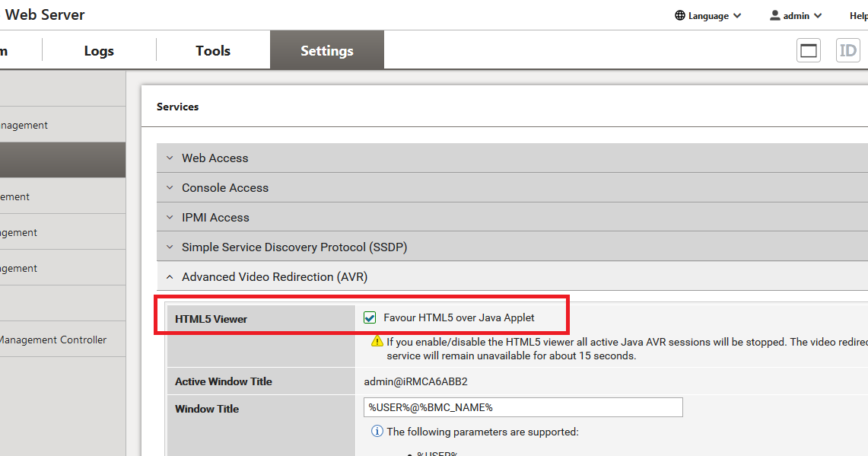Open the Help link

[x=858, y=15]
